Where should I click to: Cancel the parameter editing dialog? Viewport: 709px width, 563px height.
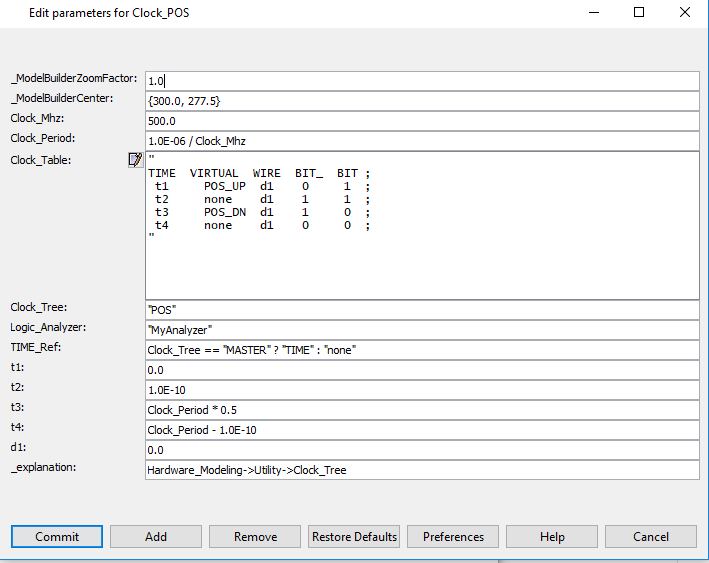point(650,537)
